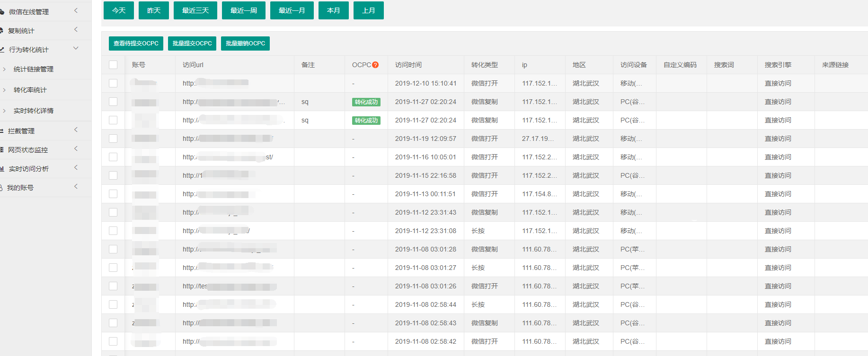Filter by 昨天 button
Screen dimensions: 868x356
pos(154,10)
